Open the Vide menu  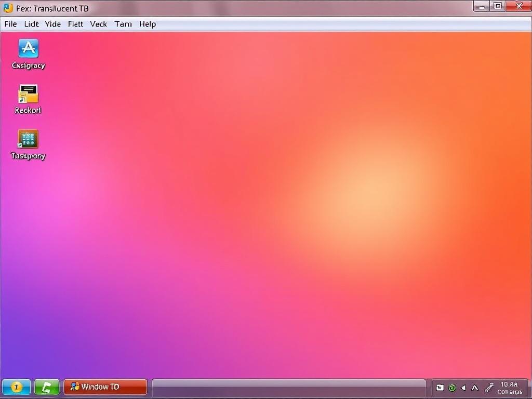[x=53, y=24]
